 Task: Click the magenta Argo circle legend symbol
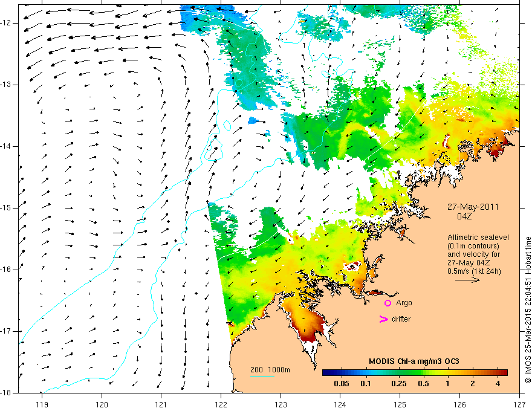pyautogui.click(x=388, y=303)
